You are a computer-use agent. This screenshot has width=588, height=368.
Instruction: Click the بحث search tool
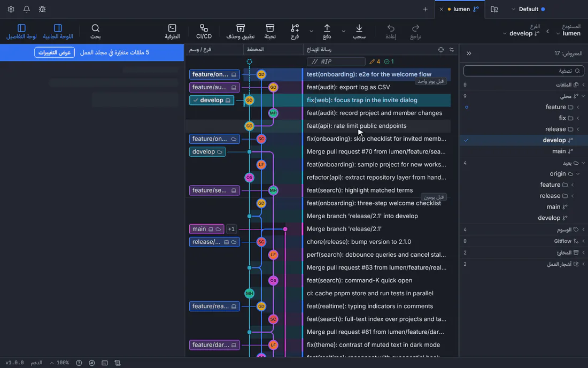point(95,32)
